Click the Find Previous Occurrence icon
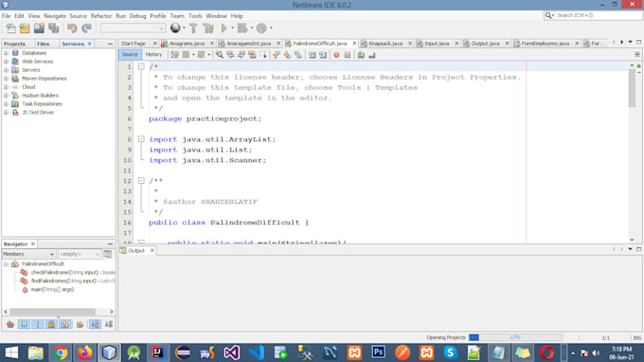 tap(230, 55)
